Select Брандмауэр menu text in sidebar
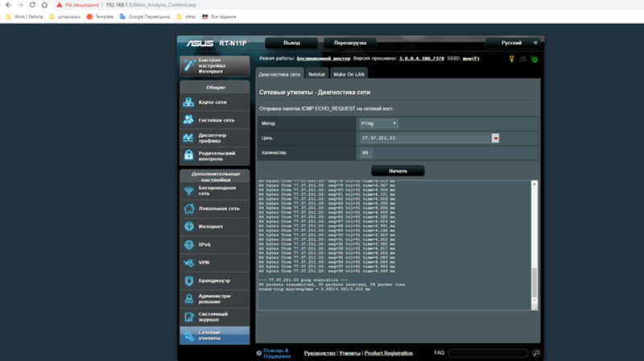Image resolution: width=644 pixels, height=361 pixels. coord(214,281)
